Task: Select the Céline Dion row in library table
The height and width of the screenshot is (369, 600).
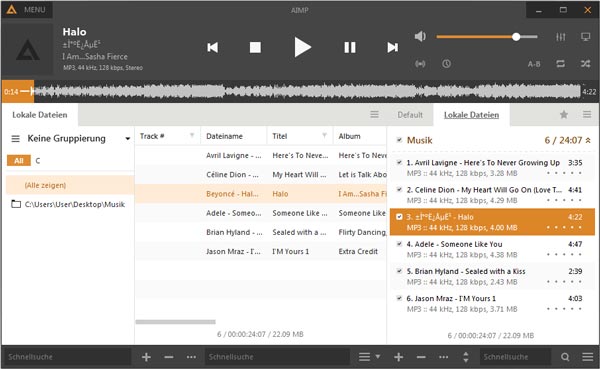Action: point(261,175)
